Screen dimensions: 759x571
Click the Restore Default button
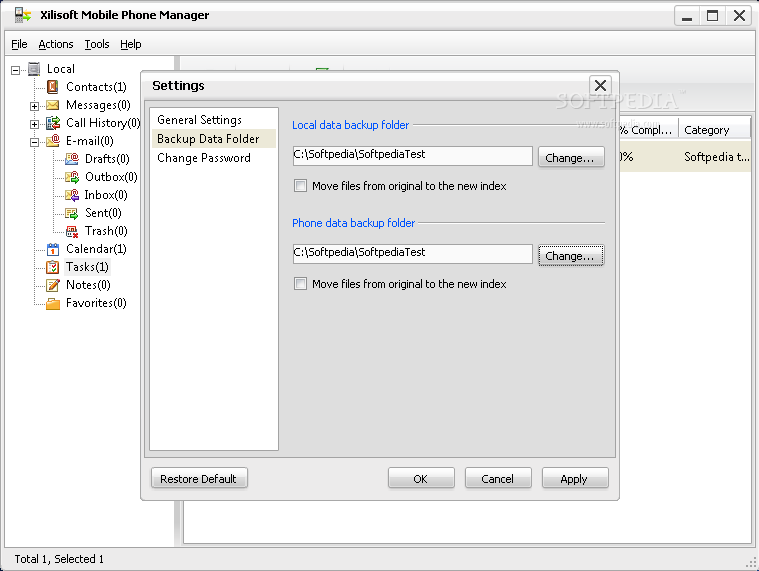(x=199, y=479)
